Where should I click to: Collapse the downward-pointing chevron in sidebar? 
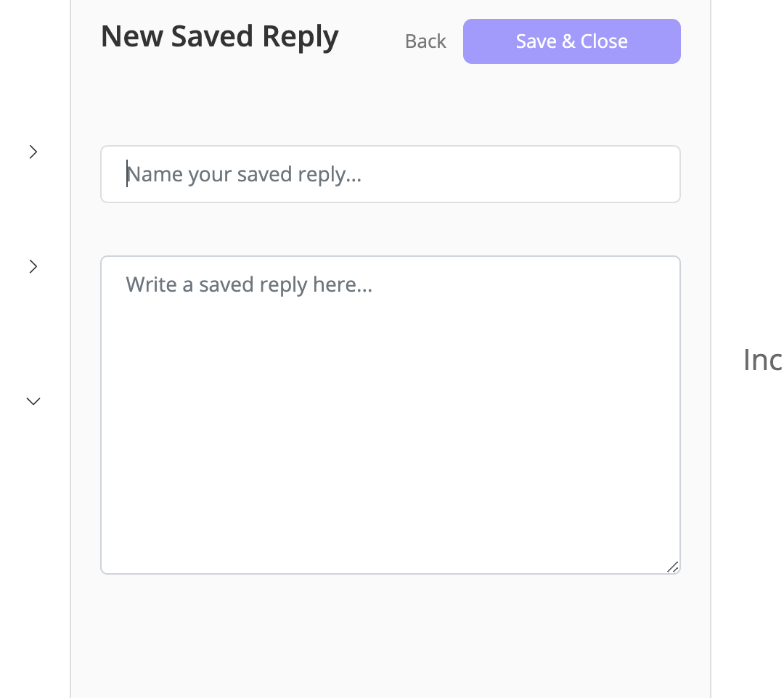(33, 401)
